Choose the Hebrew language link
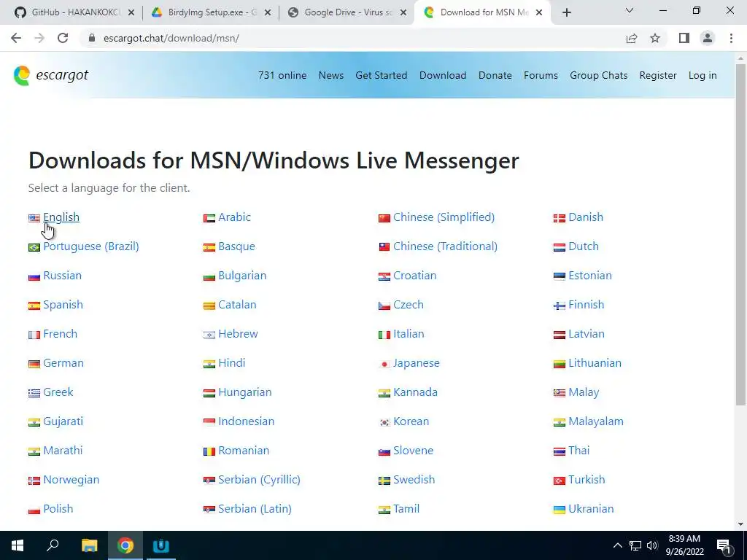Screen dimensions: 747x560 [238, 334]
